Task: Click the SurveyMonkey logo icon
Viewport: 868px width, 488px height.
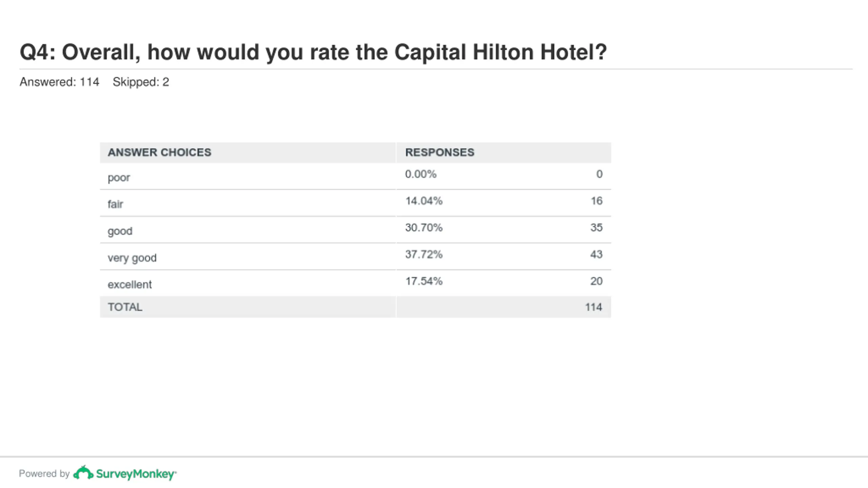Action: [x=83, y=473]
